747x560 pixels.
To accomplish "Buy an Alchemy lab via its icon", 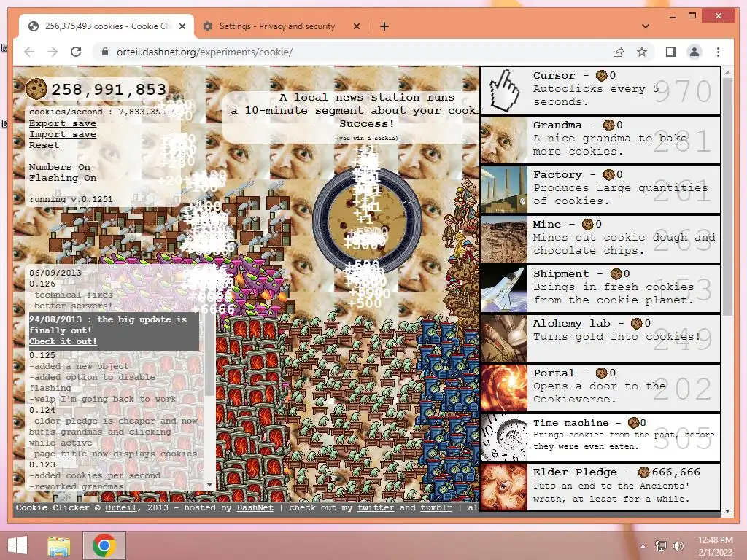I will (x=505, y=338).
